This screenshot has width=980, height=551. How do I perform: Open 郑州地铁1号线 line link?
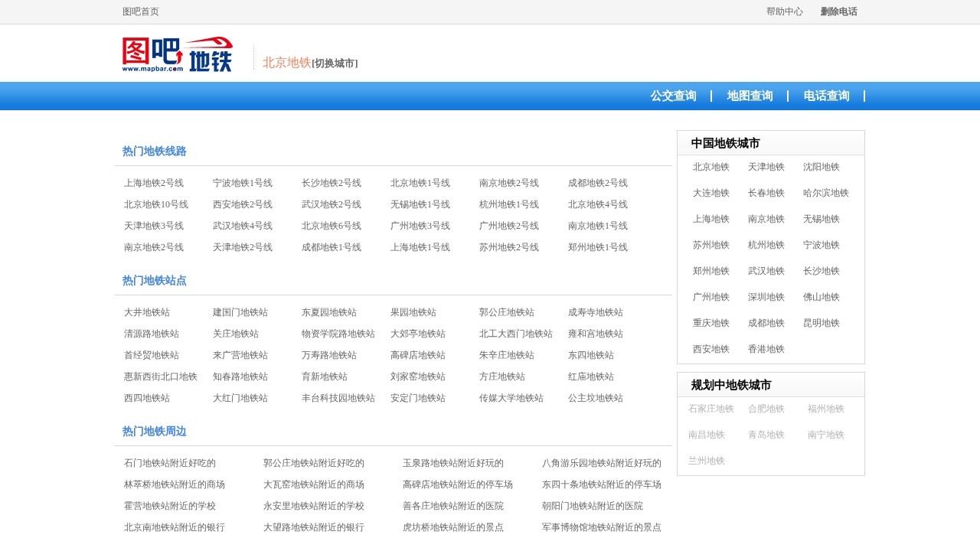598,247
